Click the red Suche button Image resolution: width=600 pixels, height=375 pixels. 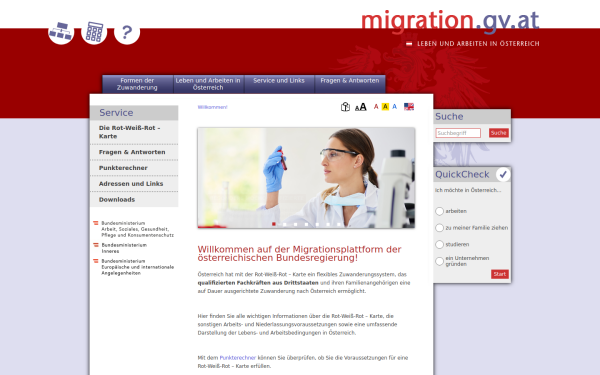(499, 133)
